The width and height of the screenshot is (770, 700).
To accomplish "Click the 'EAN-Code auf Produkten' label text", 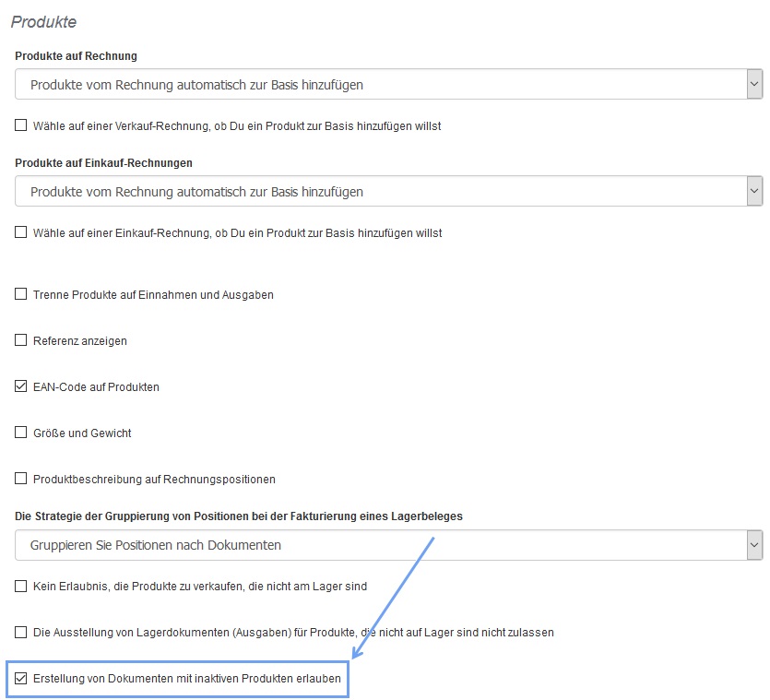I will coord(96,387).
